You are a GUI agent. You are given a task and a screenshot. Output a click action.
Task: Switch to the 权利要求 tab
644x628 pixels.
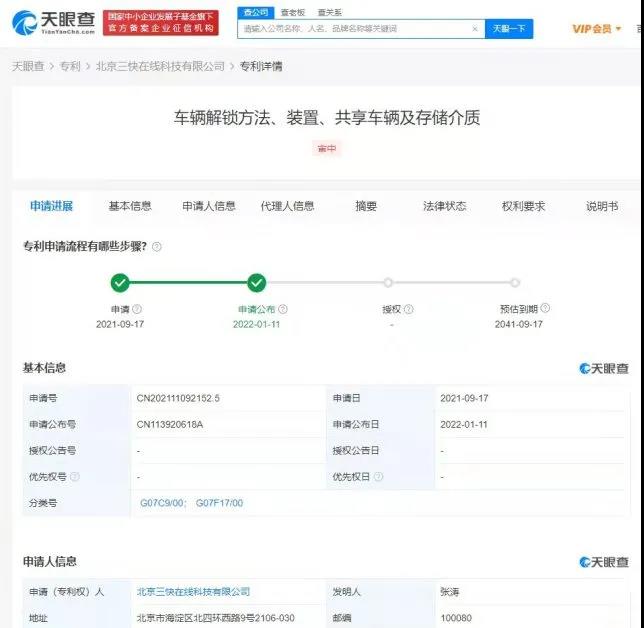[x=523, y=206]
